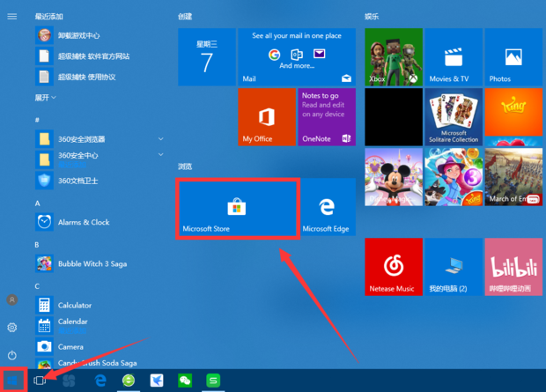
Task: Expand 360安全中心 folder chevron
Action: [x=161, y=154]
